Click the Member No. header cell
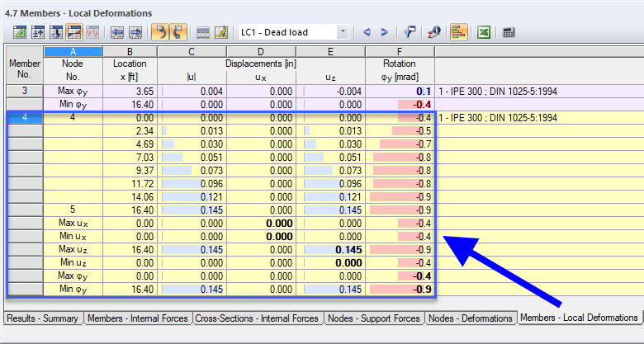Screen dimensions: 644x344 click(x=25, y=65)
